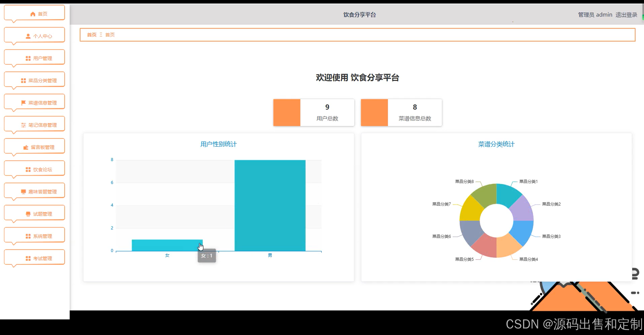The image size is (644, 335).
Task: Click the flag icon beside 菜谱信息管理
Action: tap(23, 103)
